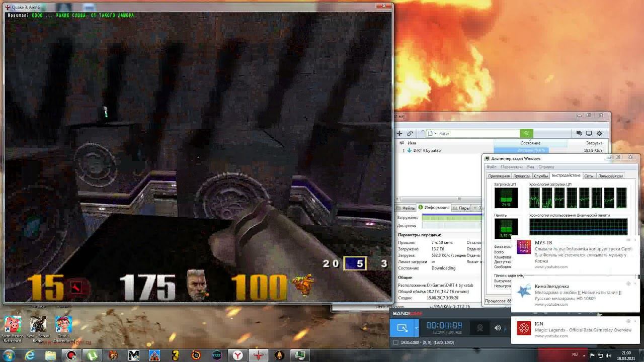Open Файл menu in Task Manager
This screenshot has width=644, height=362.
click(492, 167)
